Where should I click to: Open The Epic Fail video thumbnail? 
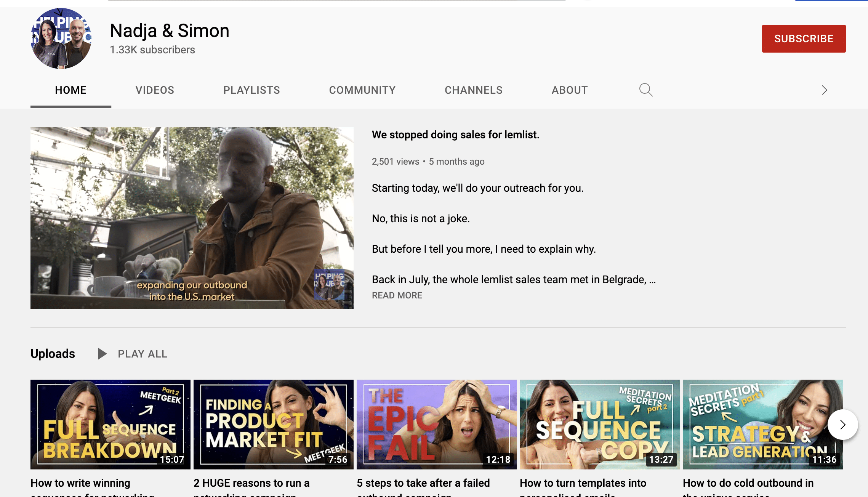pos(437,425)
